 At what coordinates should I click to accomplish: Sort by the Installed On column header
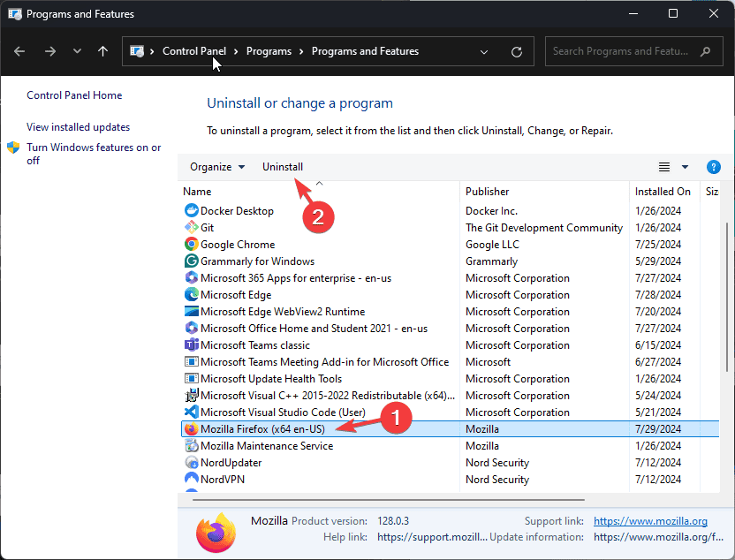pyautogui.click(x=664, y=191)
